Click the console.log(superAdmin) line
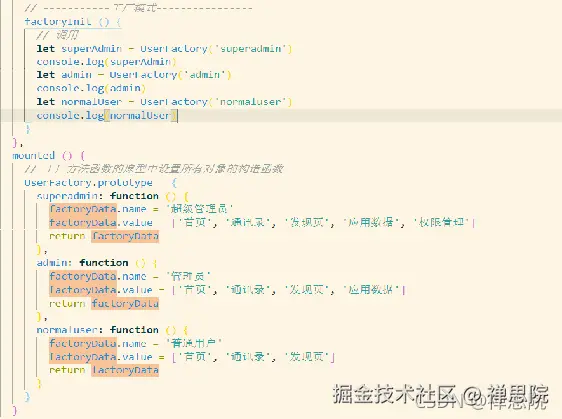The height and width of the screenshot is (419, 562). click(106, 62)
